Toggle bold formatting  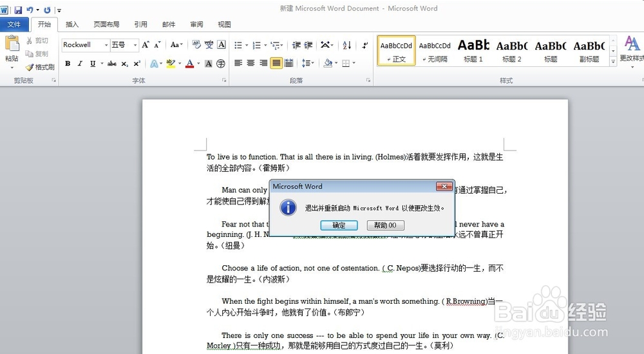point(68,63)
